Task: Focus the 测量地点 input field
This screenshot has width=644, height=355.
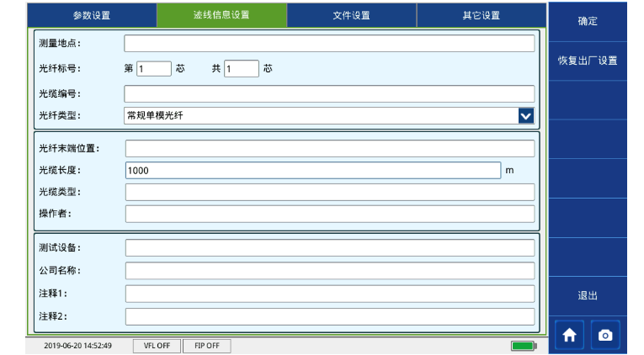Action: 329,44
